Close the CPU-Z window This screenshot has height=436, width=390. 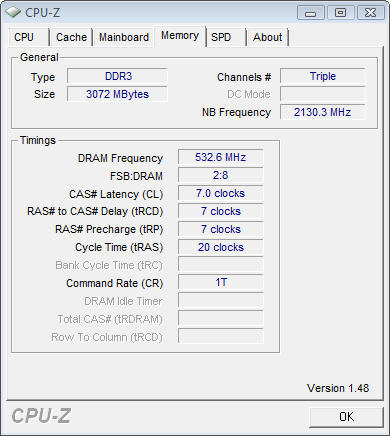370,13
